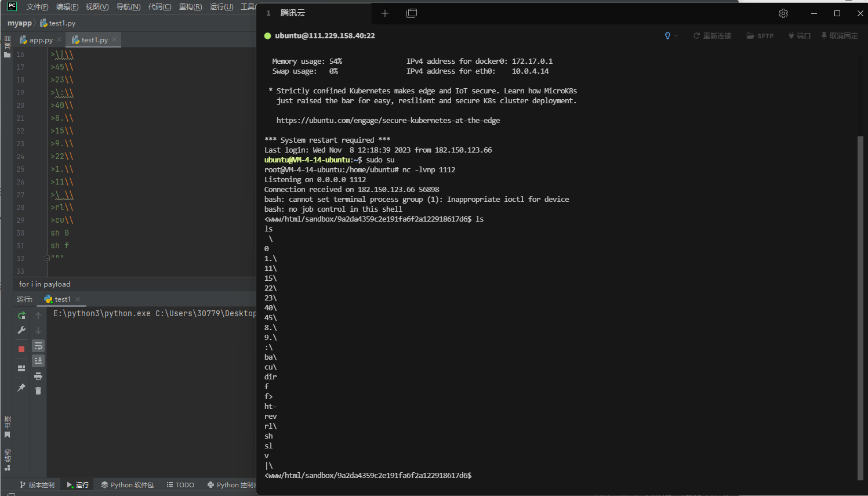Pin the run tab with pin icon
The width and height of the screenshot is (868, 496).
pyautogui.click(x=21, y=388)
